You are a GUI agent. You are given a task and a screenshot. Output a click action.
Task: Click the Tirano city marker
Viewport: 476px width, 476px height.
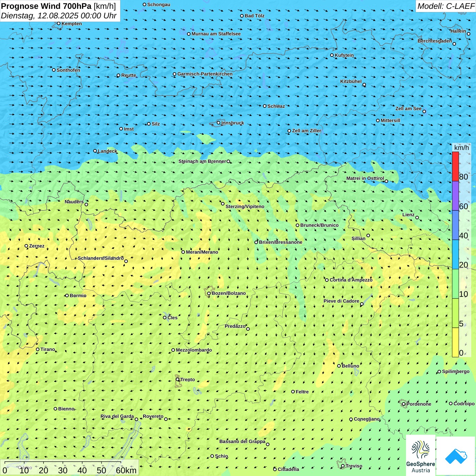pyautogui.click(x=38, y=349)
